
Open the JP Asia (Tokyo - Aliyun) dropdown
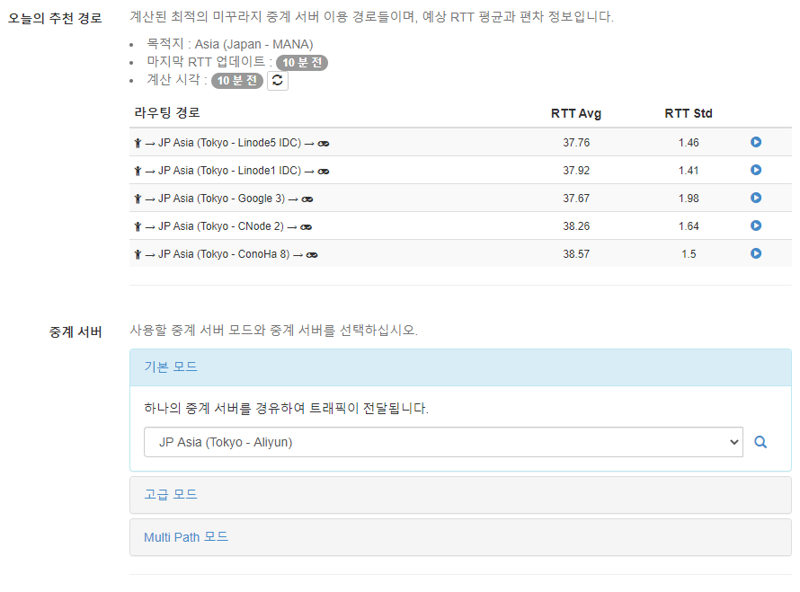[443, 442]
